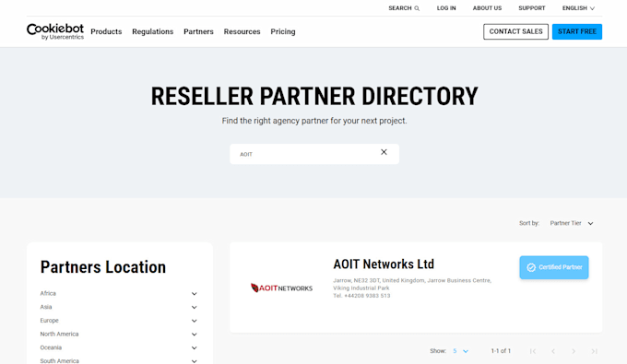Open the English language dropdown
The height and width of the screenshot is (364, 627).
click(578, 8)
